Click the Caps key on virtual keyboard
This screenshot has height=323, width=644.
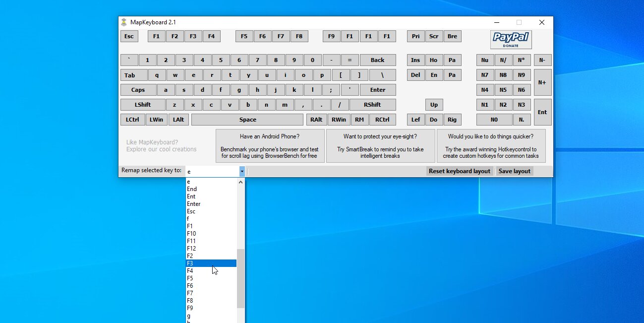click(x=138, y=90)
